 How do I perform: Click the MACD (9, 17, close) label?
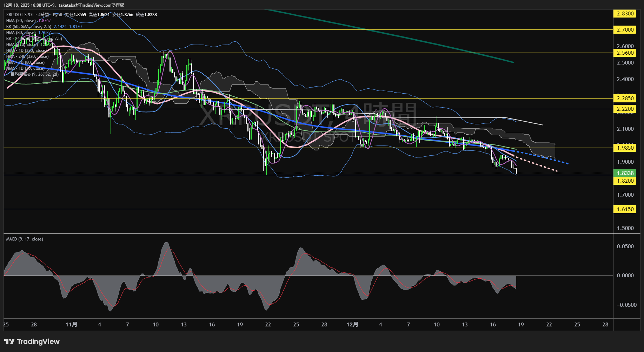pyautogui.click(x=25, y=239)
